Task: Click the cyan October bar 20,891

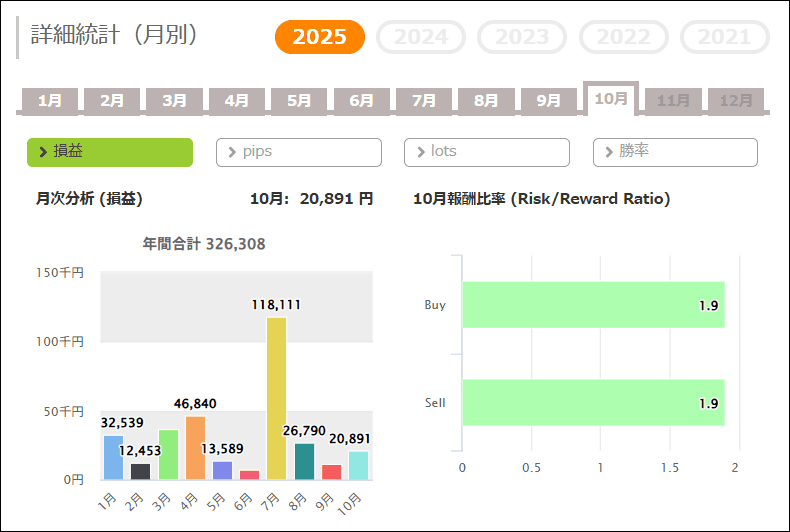Action: click(x=358, y=465)
